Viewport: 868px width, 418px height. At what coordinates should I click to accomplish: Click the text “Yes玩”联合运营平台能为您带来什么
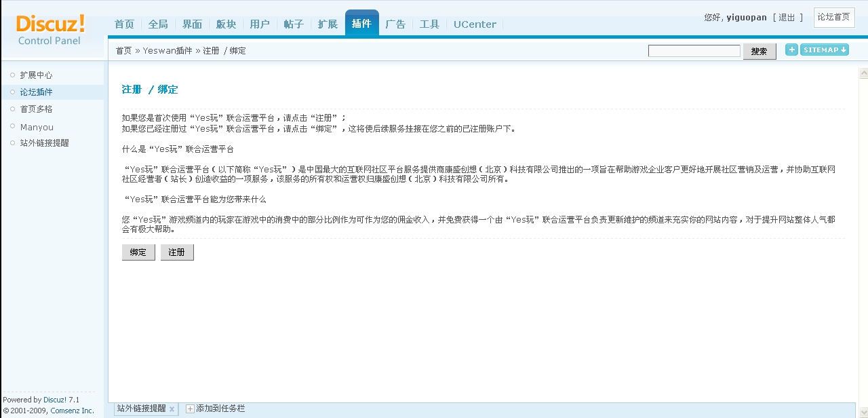click(x=196, y=199)
